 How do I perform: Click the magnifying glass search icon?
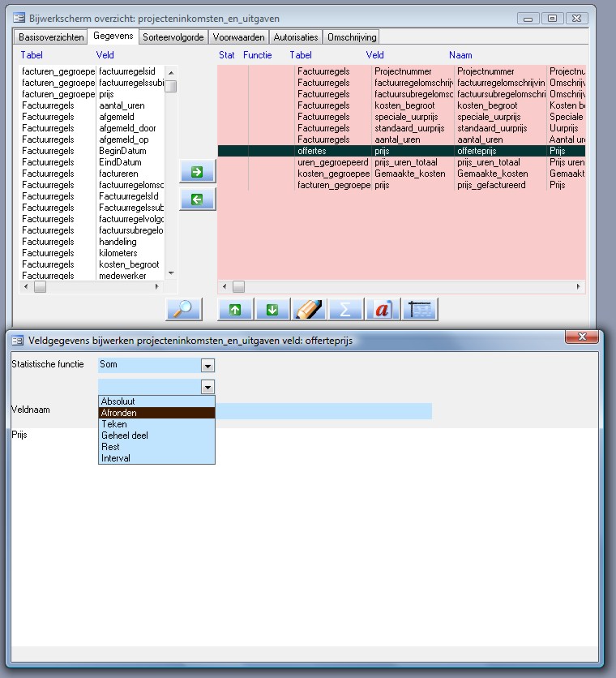coord(184,309)
